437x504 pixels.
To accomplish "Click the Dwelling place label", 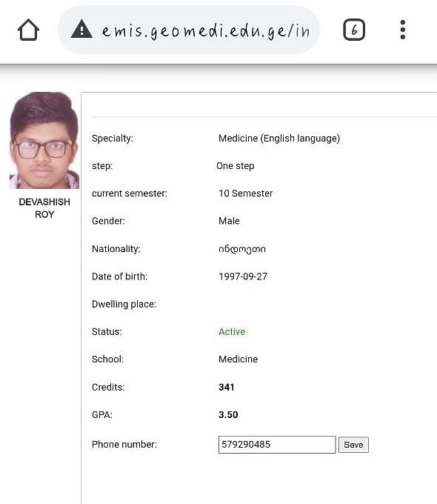I will tap(124, 304).
